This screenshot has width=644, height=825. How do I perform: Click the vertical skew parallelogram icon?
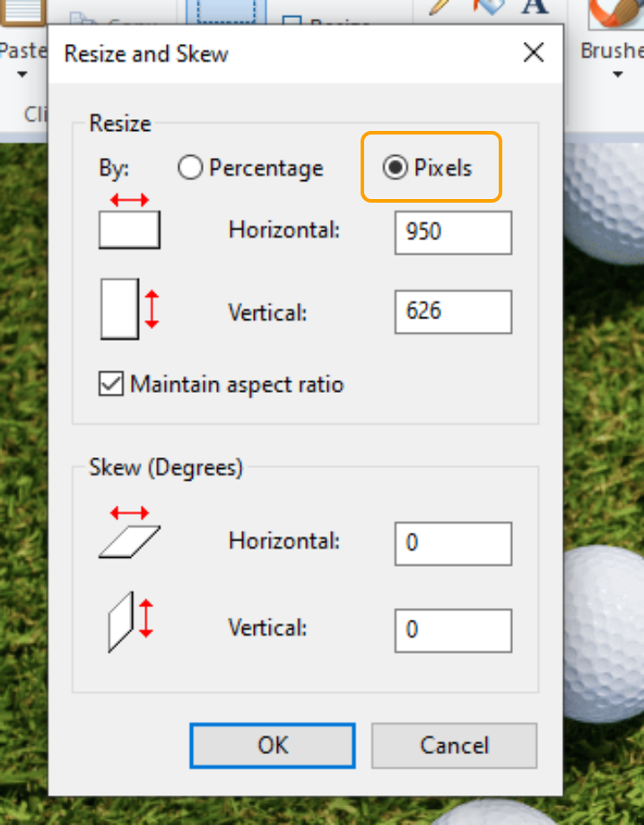131,621
